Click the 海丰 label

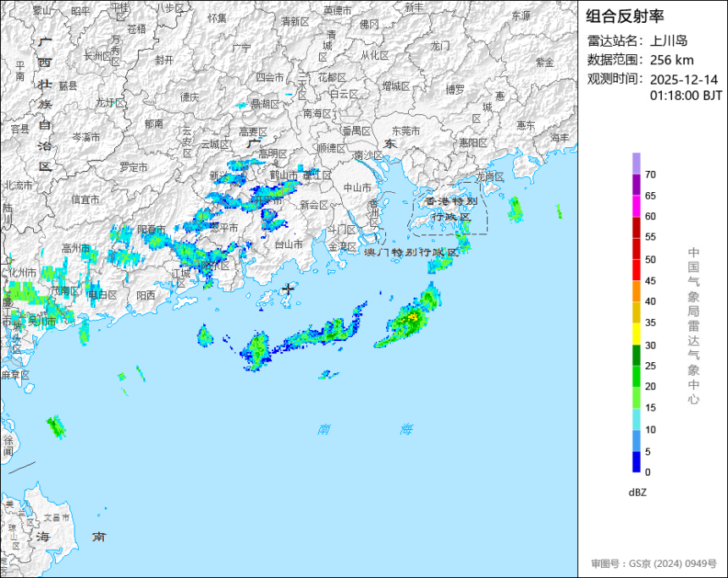tap(560, 137)
